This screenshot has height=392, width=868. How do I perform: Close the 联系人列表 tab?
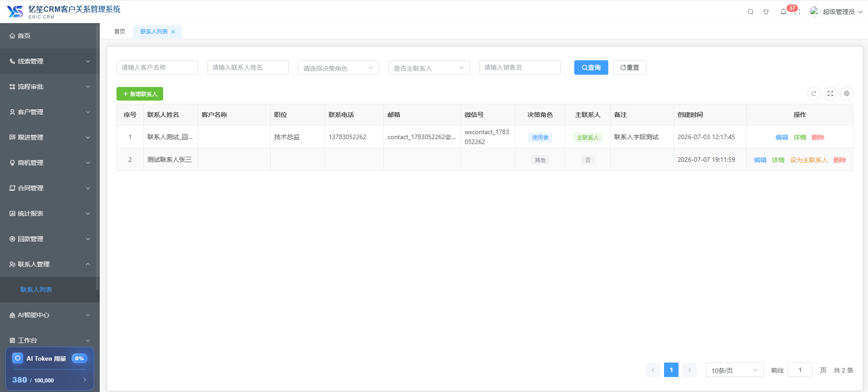(x=173, y=32)
